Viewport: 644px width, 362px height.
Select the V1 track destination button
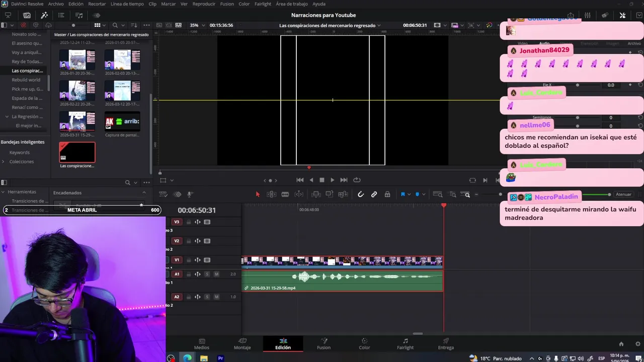point(177,260)
